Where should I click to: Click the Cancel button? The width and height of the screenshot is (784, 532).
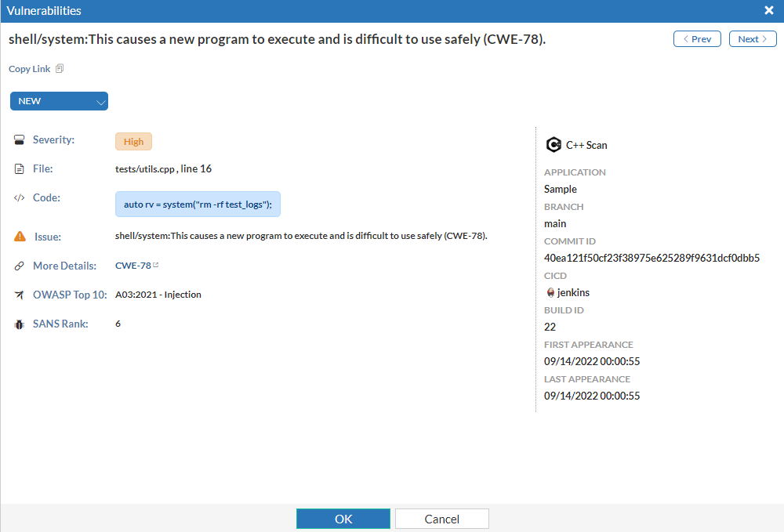pyautogui.click(x=442, y=519)
